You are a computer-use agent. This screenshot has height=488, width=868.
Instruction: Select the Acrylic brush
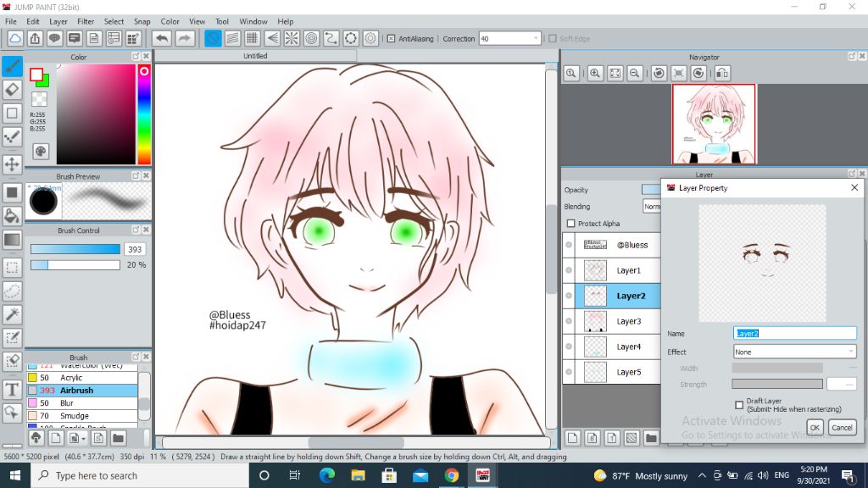click(x=82, y=377)
